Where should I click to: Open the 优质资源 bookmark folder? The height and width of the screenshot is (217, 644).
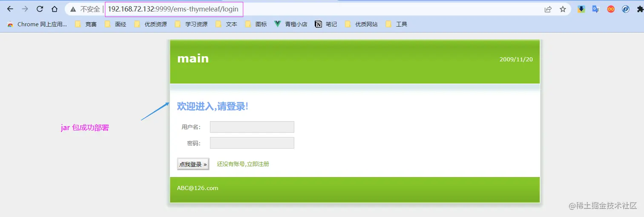click(150, 24)
